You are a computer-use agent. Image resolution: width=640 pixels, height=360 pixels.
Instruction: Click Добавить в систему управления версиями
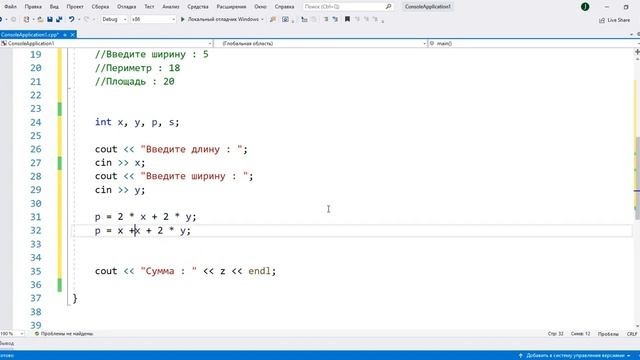click(575, 356)
